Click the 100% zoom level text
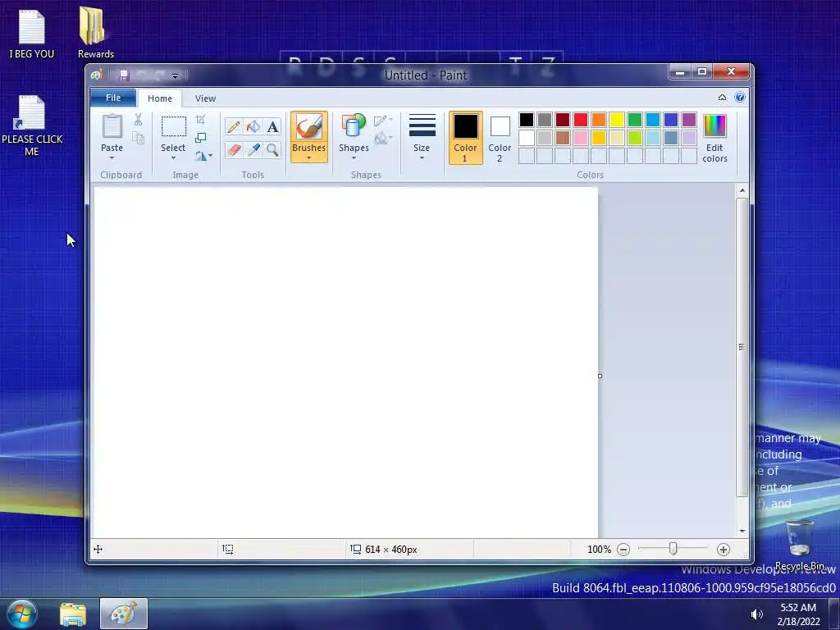The width and height of the screenshot is (840, 630). [599, 549]
